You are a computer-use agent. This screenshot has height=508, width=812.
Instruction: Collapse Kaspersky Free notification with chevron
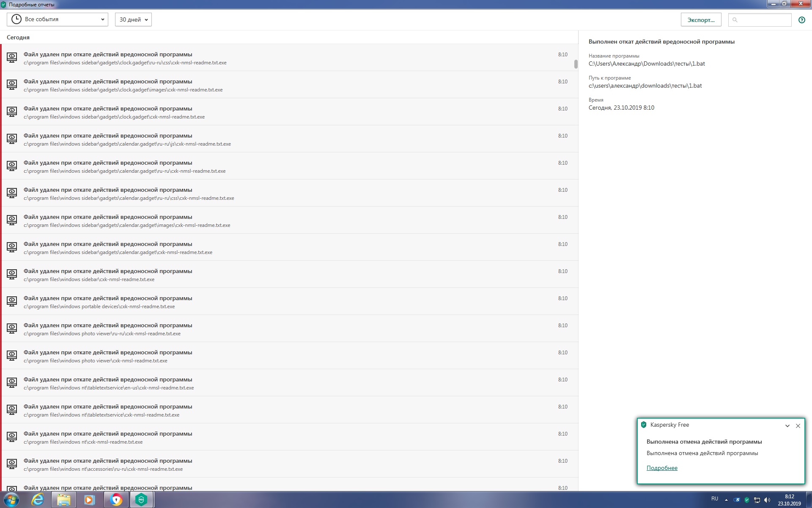point(787,426)
